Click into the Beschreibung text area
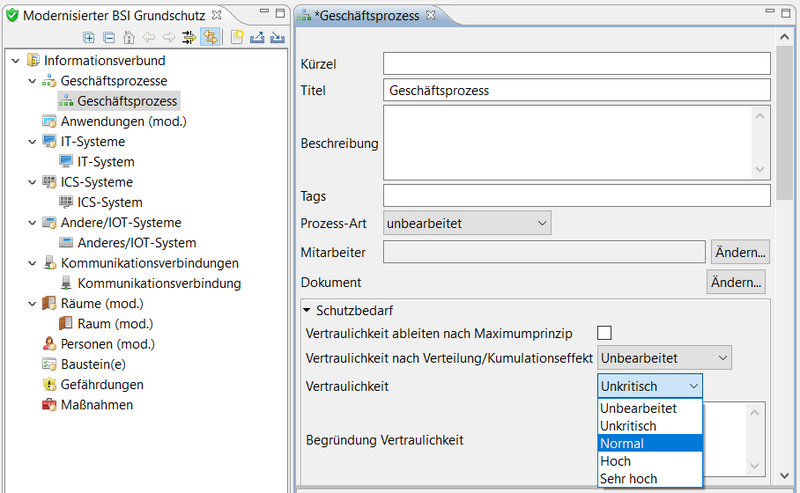 click(577, 142)
